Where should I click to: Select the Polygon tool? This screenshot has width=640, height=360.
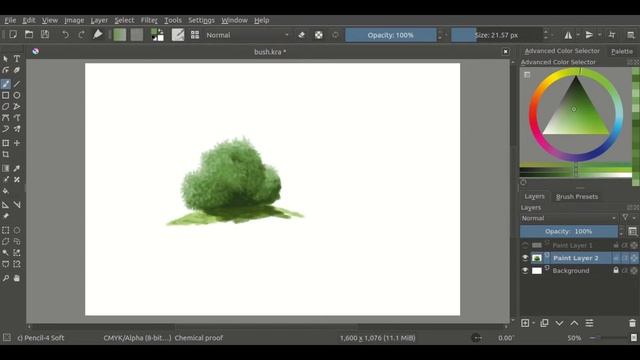point(6,107)
